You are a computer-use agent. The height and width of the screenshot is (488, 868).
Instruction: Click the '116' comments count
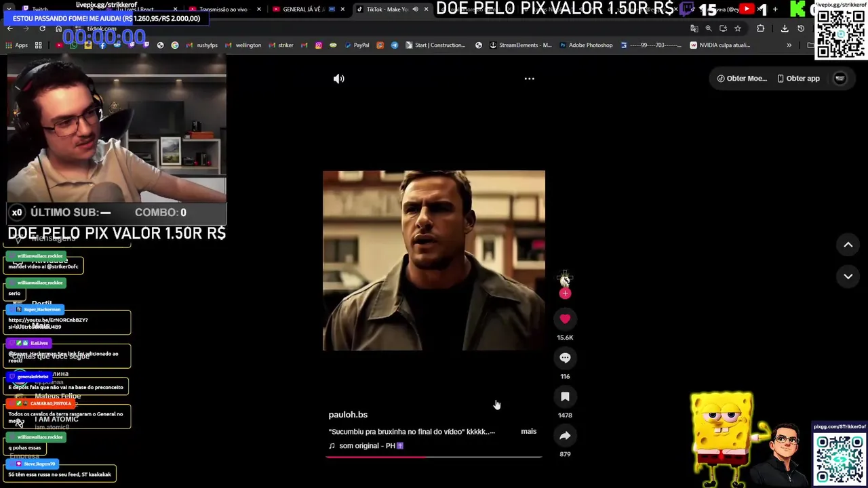pos(565,376)
